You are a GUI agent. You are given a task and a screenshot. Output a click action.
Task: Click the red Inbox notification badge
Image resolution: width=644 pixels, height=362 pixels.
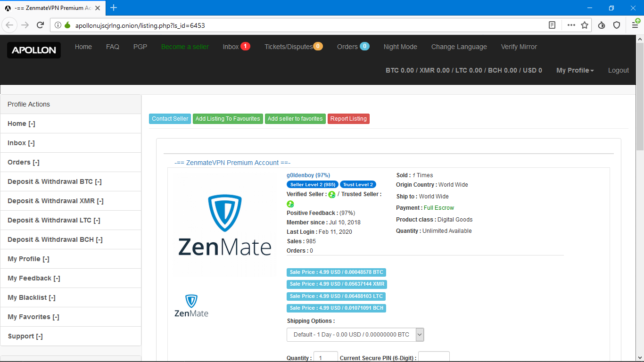(x=245, y=46)
